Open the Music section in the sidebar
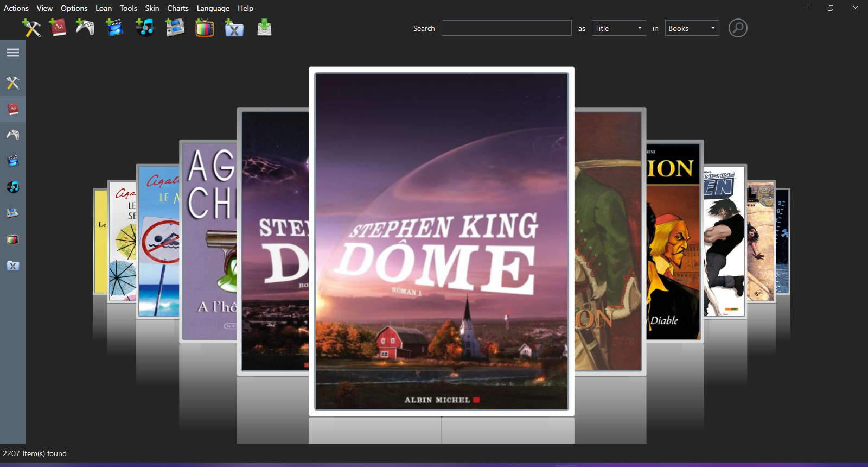Image resolution: width=868 pixels, height=467 pixels. click(13, 187)
